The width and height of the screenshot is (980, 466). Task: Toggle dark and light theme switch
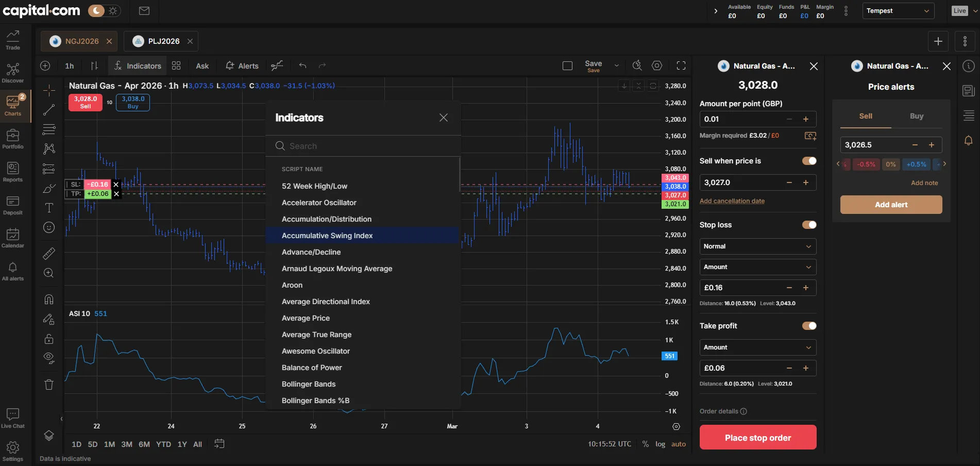104,11
